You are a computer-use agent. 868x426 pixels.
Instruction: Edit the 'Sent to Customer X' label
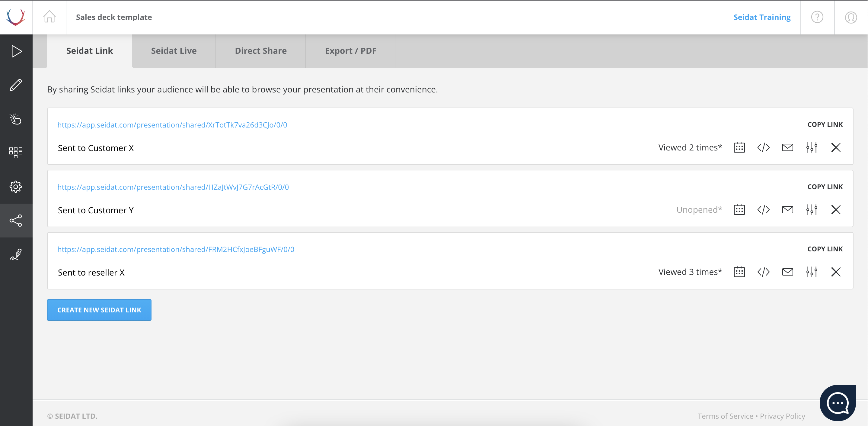point(96,148)
